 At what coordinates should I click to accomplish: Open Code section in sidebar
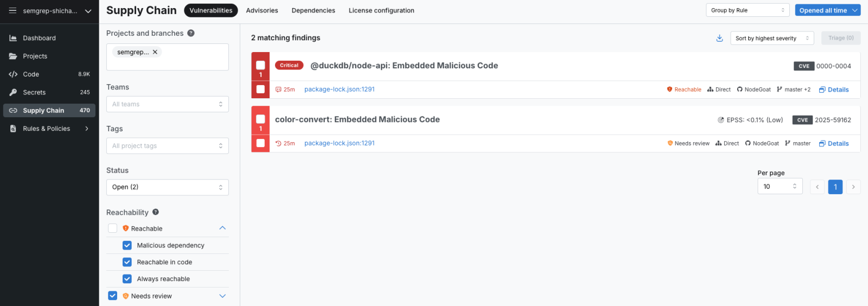31,74
